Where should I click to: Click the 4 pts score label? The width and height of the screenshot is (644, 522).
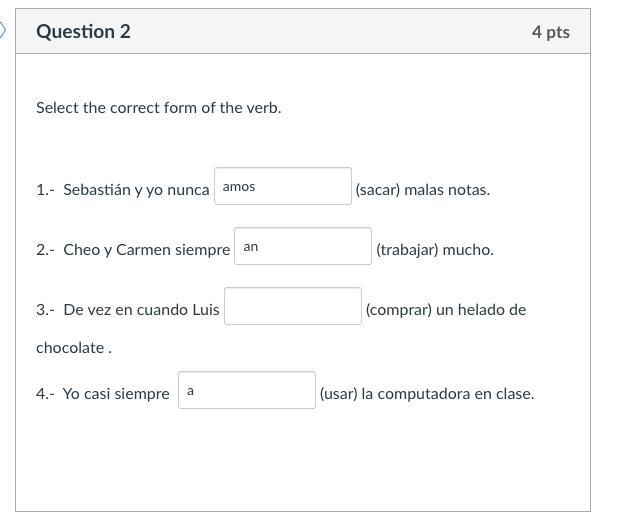pos(550,32)
